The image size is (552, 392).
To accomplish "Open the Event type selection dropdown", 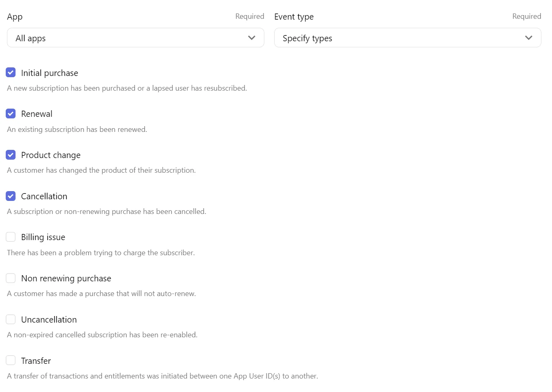I will (x=407, y=38).
